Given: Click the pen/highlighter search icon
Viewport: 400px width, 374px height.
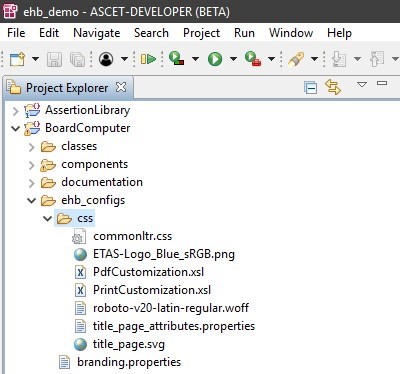Looking at the screenshot, I should pos(296,59).
